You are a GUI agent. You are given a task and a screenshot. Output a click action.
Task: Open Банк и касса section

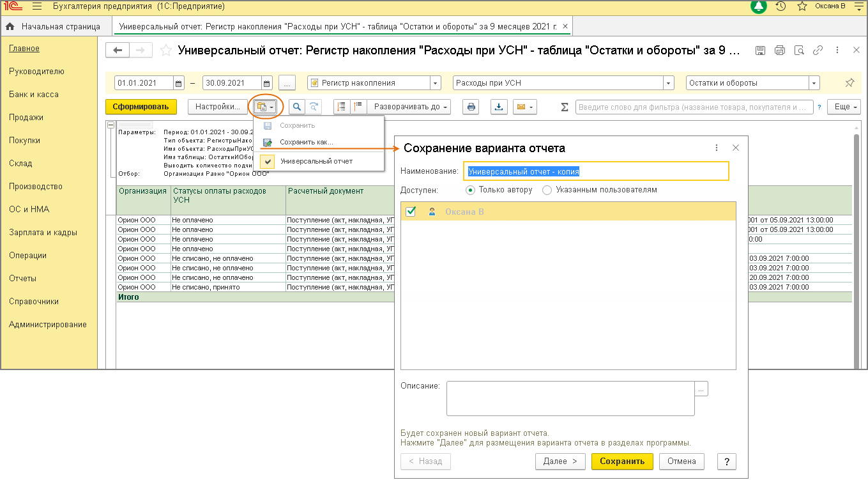pos(34,95)
